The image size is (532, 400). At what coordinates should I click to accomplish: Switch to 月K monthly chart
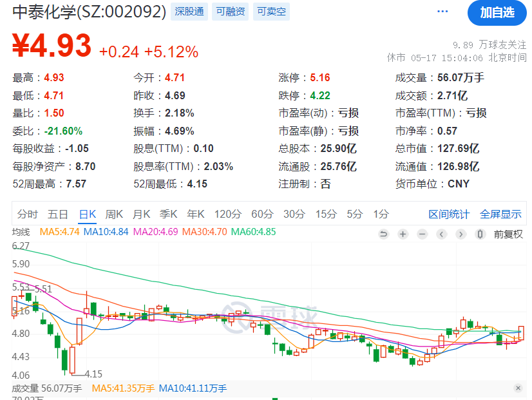click(141, 214)
